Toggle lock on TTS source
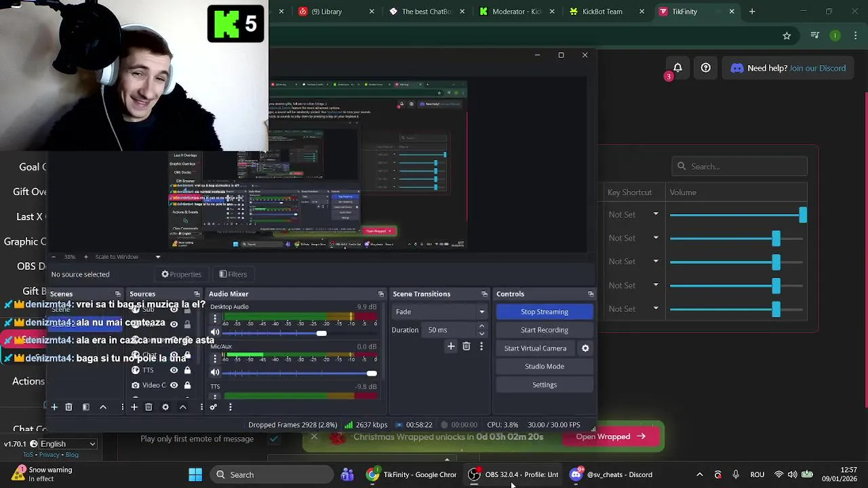The height and width of the screenshot is (488, 868). [x=187, y=370]
